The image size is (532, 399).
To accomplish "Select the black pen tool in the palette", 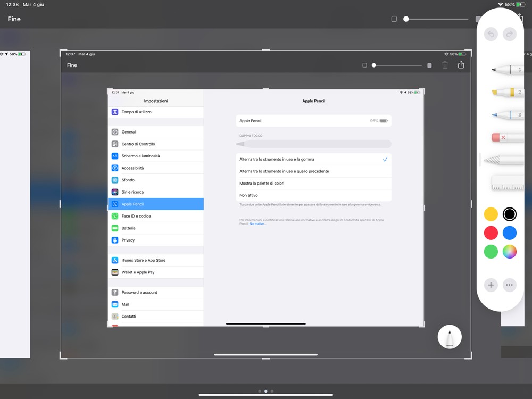I will pos(507,70).
